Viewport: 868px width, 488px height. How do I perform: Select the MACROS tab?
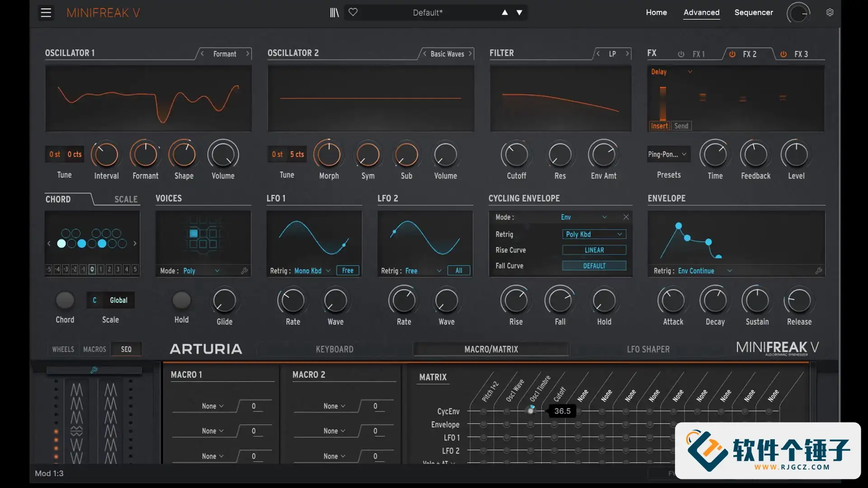(94, 349)
